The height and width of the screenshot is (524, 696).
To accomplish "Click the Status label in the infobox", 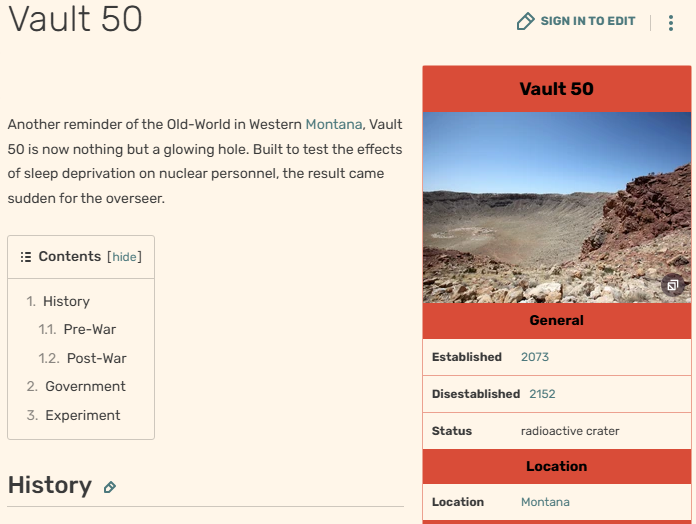I will tap(452, 431).
